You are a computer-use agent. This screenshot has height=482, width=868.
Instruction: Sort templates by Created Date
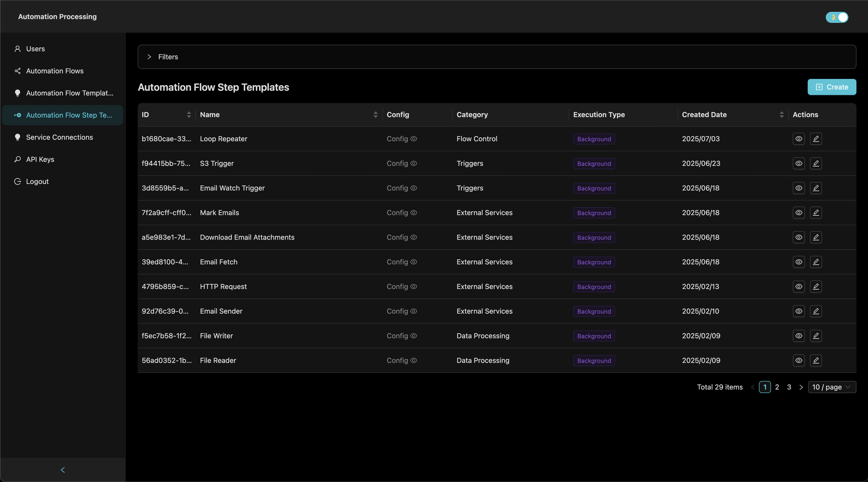pyautogui.click(x=782, y=115)
